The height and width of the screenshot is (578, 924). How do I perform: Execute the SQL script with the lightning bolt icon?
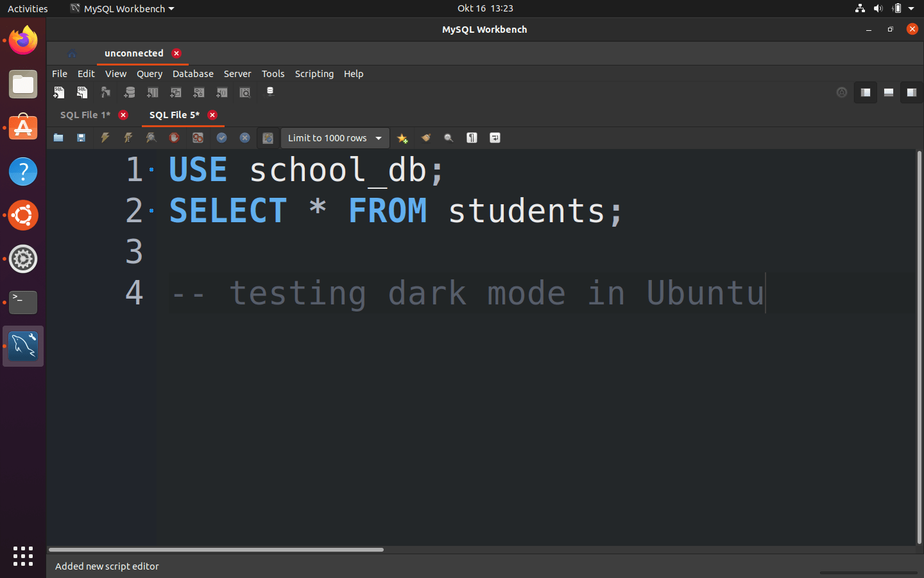click(x=105, y=137)
